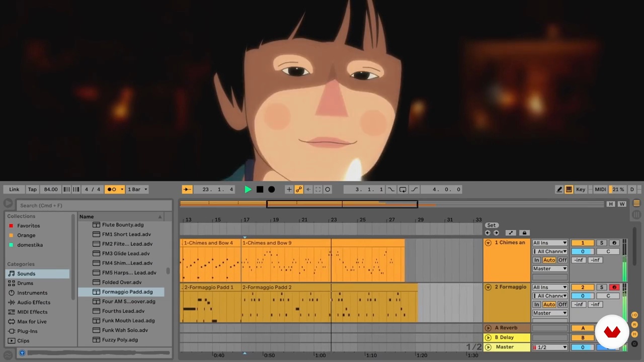
Task: Enable Draw Mode pencil icon
Action: (559, 190)
